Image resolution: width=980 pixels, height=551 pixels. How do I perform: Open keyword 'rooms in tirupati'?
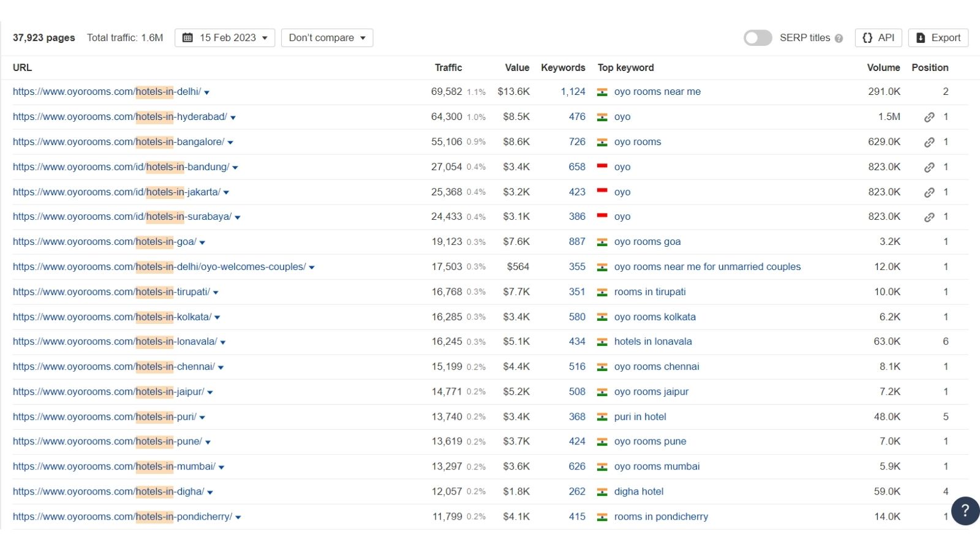650,292
